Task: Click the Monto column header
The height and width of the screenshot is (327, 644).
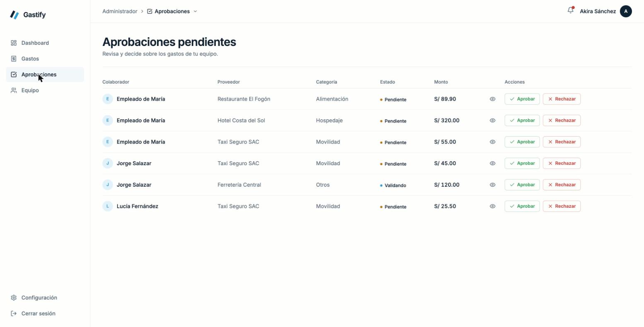Action: point(441,82)
